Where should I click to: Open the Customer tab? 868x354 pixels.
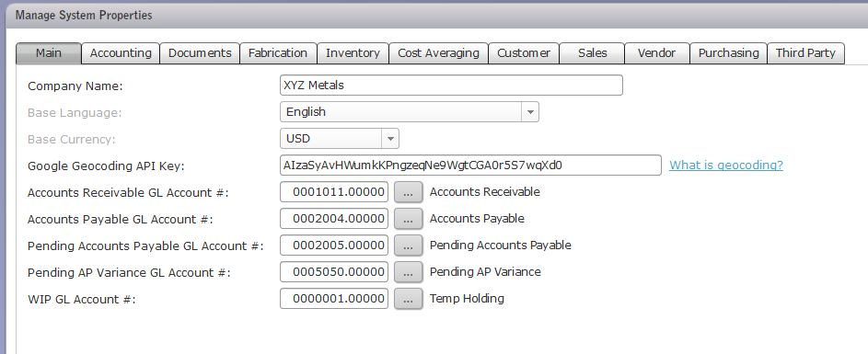pyautogui.click(x=524, y=53)
